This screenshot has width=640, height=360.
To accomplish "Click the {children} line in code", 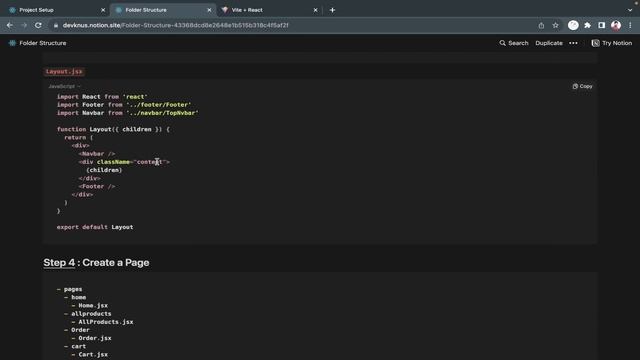I will pos(104,170).
